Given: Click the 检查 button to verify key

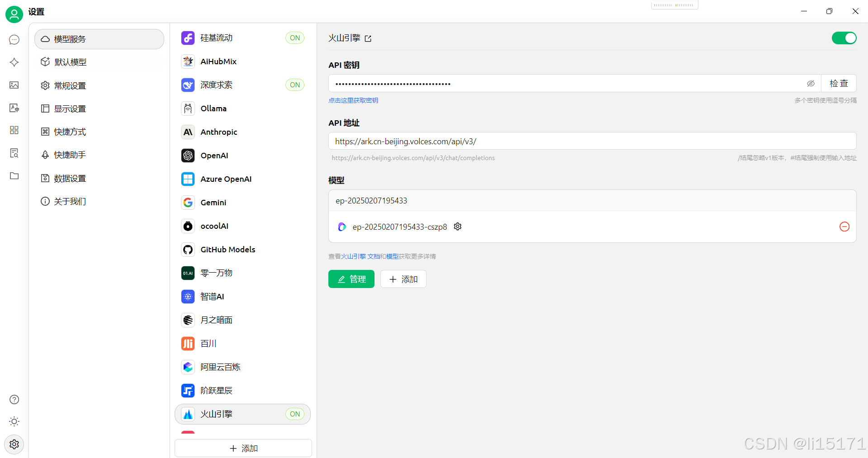Looking at the screenshot, I should click(x=839, y=84).
